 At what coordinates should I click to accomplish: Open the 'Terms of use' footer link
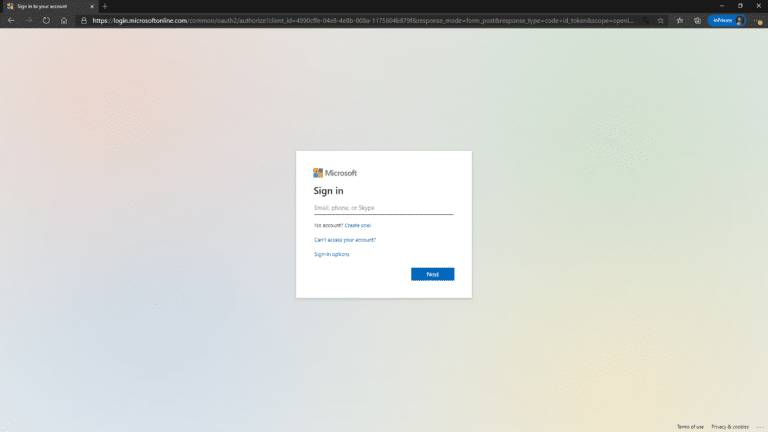pos(690,426)
